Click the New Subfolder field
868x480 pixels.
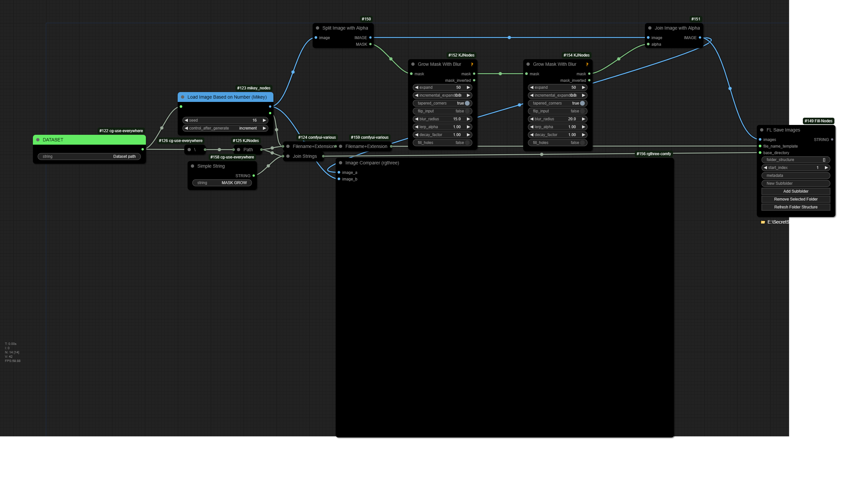(x=796, y=183)
